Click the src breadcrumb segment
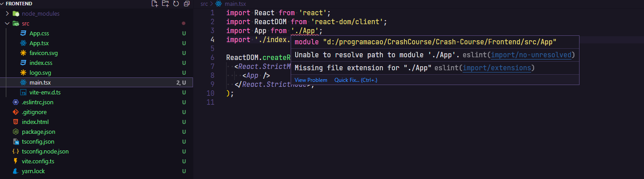This screenshot has width=644, height=179. [x=204, y=4]
